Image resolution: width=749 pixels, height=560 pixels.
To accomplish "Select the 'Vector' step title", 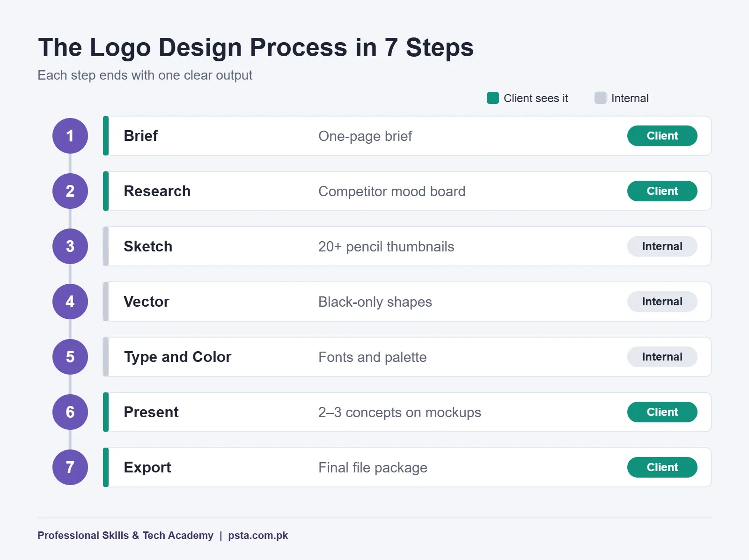I will (147, 302).
